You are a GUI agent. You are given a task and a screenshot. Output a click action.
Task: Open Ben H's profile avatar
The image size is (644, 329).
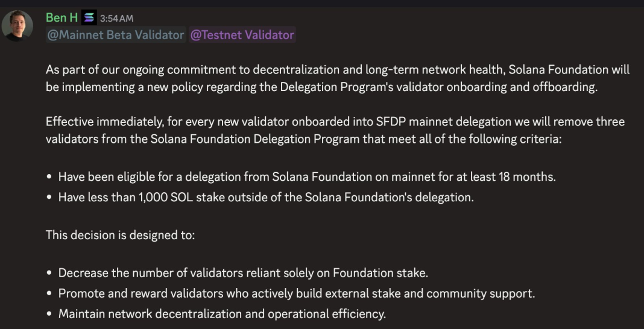(x=17, y=25)
